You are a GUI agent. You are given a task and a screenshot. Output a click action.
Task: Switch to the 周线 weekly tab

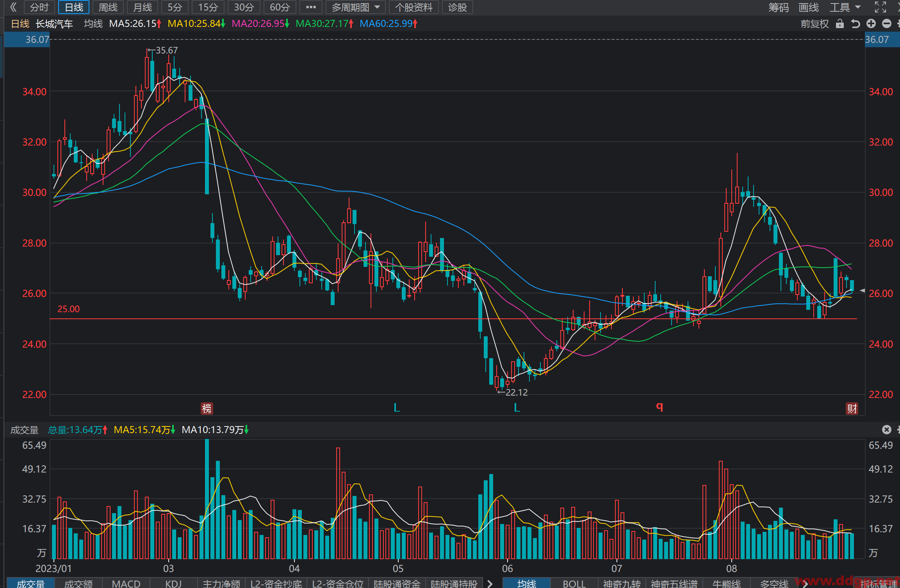click(108, 7)
